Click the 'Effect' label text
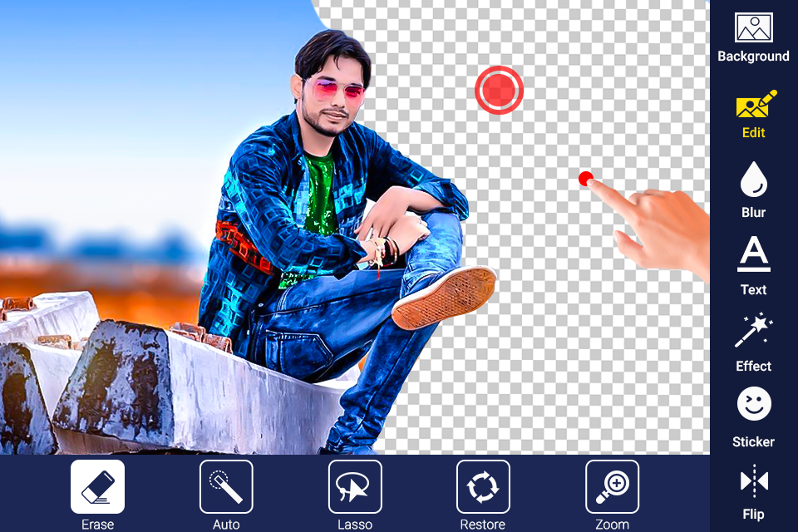798x532 pixels. (x=753, y=366)
